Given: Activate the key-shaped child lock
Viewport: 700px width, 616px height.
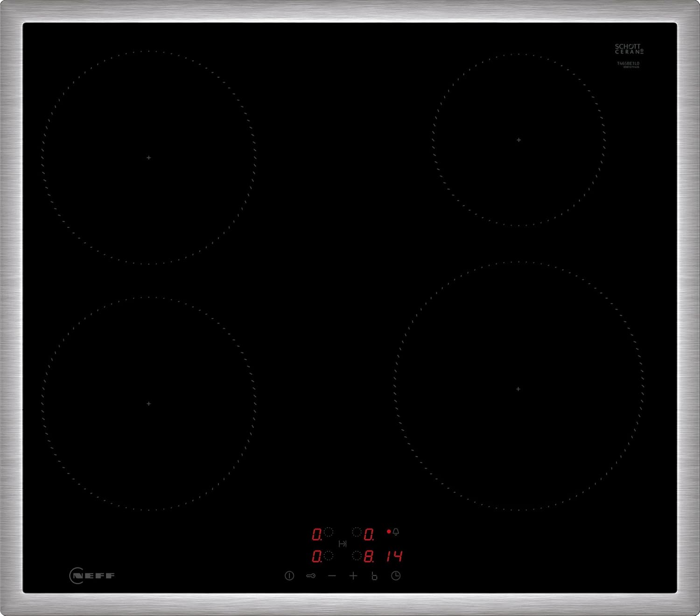Looking at the screenshot, I should tap(311, 576).
